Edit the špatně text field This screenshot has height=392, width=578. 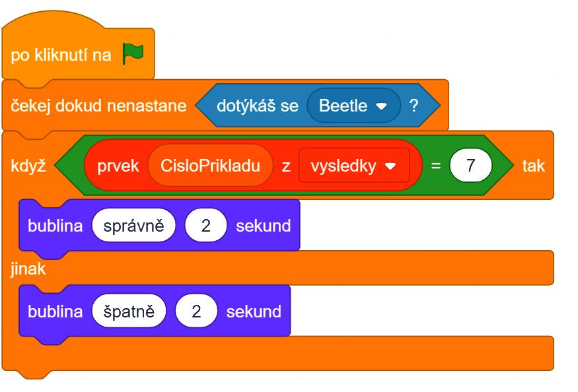pos(129,311)
